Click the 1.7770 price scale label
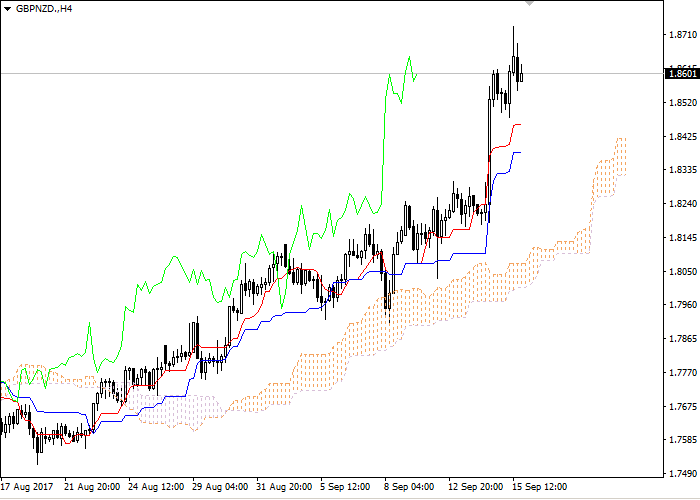Image resolution: width=700 pixels, height=500 pixels. (x=683, y=372)
